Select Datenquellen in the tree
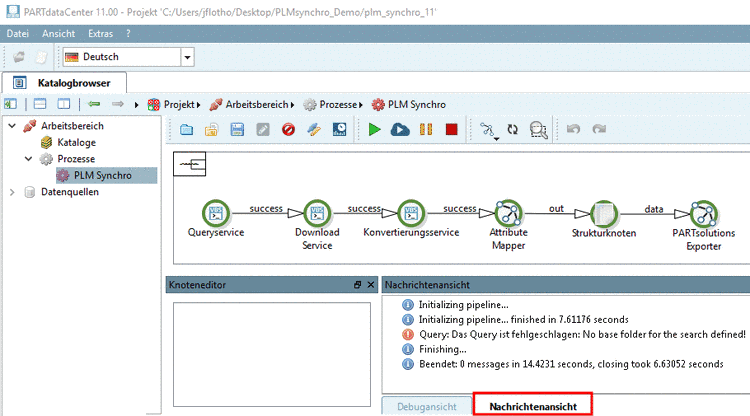 coord(70,192)
